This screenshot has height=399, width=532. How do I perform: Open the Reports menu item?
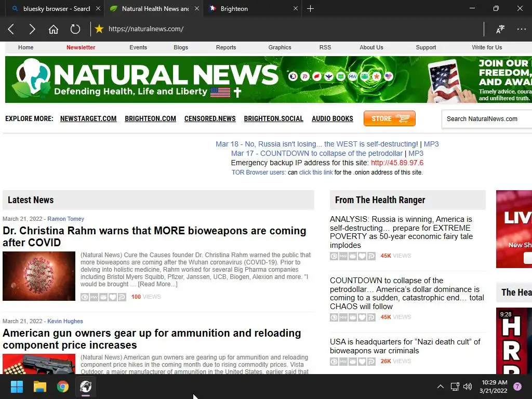(x=226, y=47)
